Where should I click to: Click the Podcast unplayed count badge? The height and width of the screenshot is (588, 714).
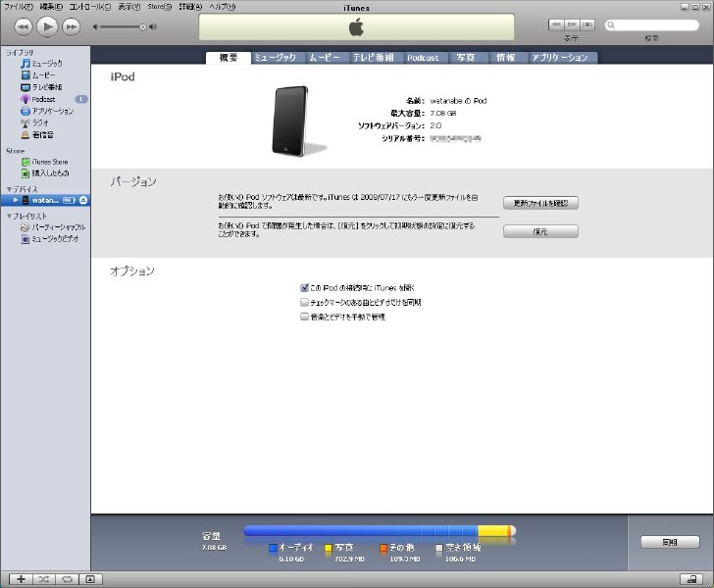click(81, 99)
